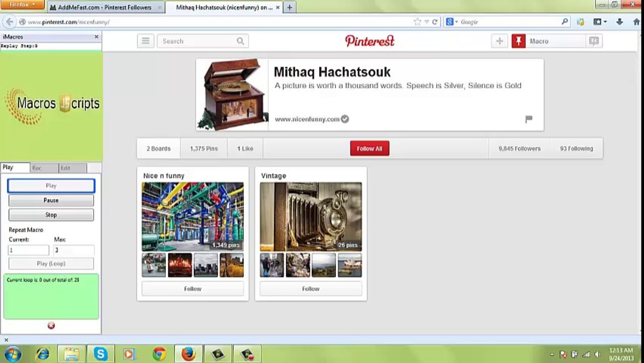Open the 1 Like section

[245, 149]
